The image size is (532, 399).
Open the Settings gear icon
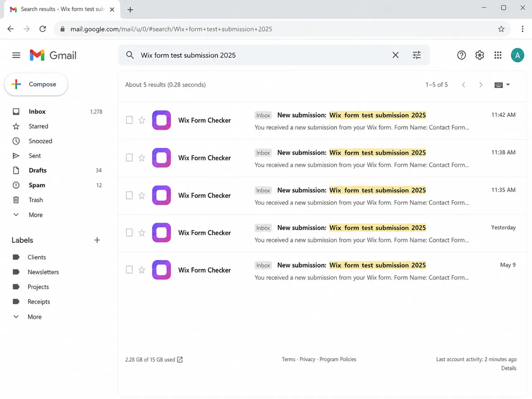[x=480, y=55]
